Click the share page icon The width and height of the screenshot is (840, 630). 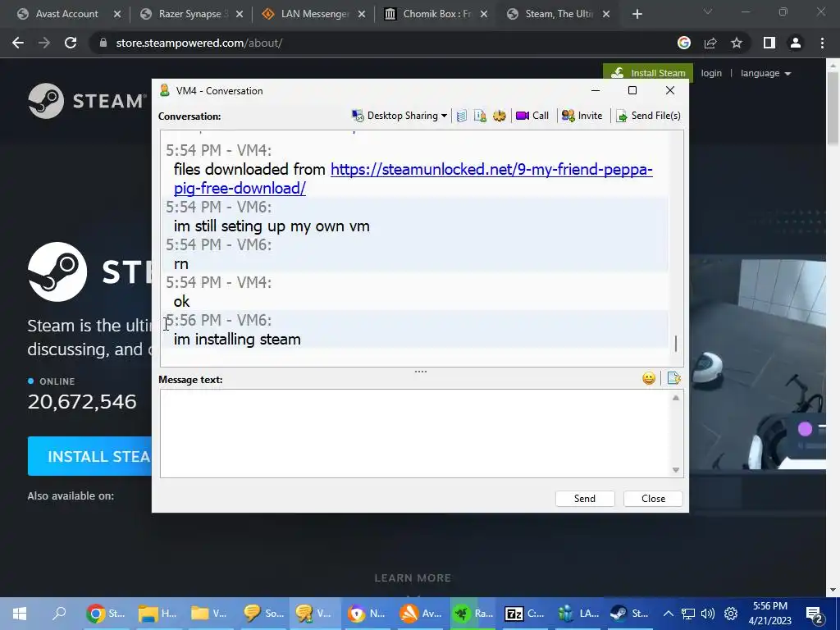coord(710,43)
